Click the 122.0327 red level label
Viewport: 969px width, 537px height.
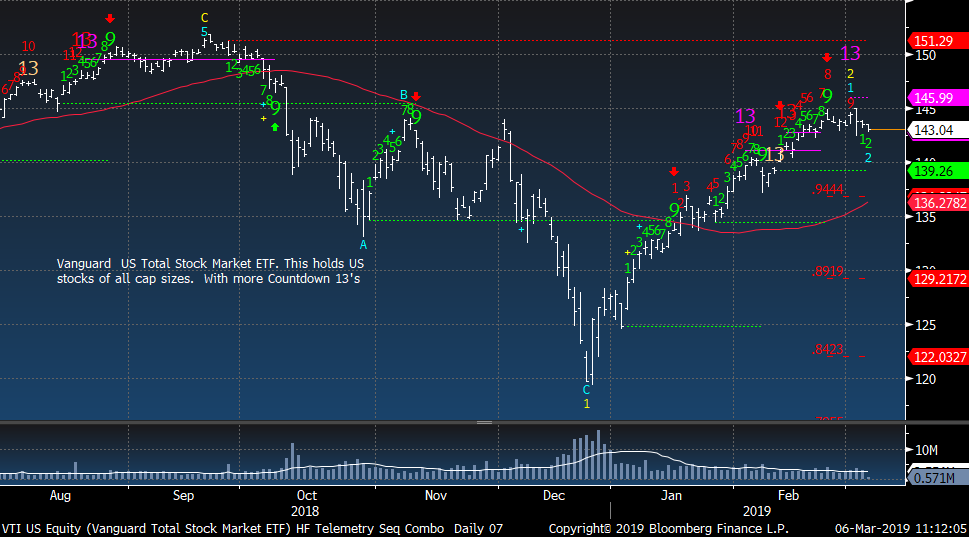pos(937,357)
